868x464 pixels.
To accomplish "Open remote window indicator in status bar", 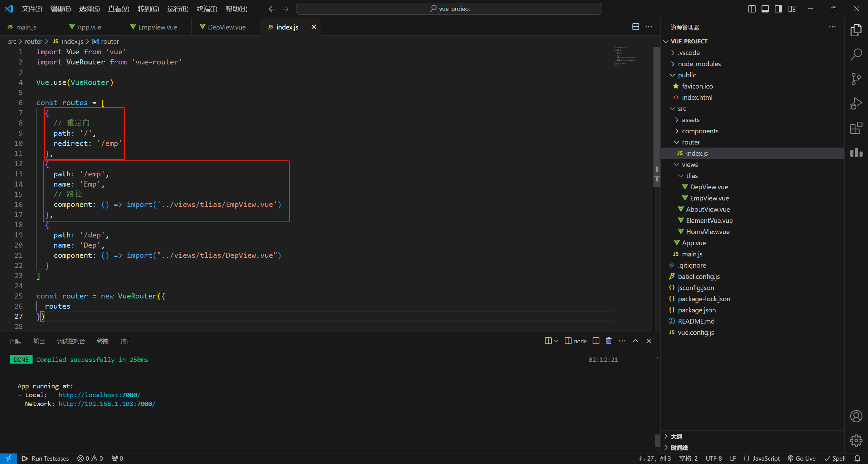I will [x=8, y=459].
